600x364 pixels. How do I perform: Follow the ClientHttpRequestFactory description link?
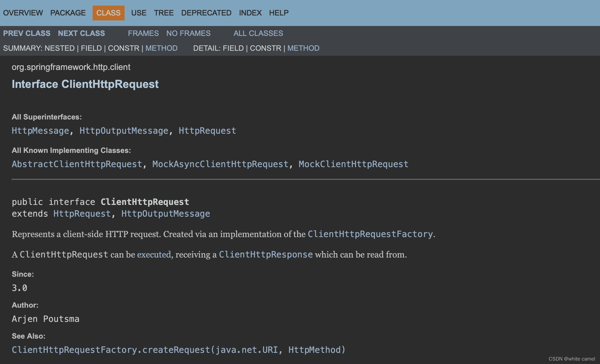[x=370, y=234]
